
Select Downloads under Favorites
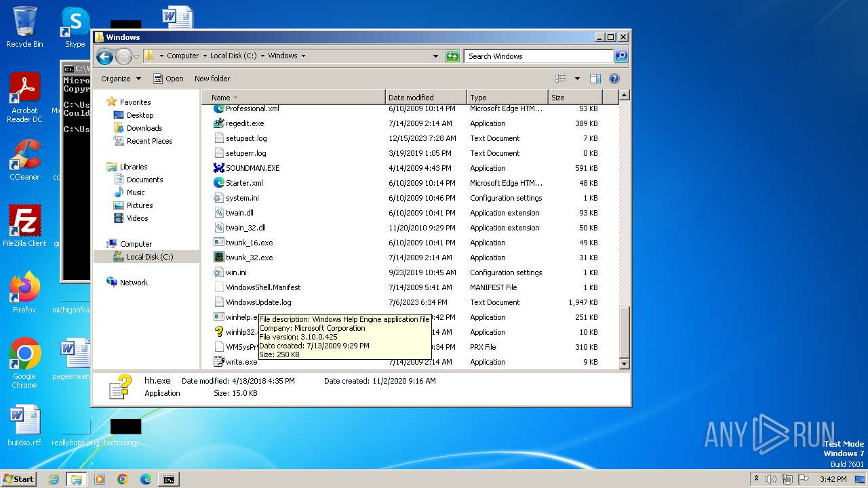(144, 128)
